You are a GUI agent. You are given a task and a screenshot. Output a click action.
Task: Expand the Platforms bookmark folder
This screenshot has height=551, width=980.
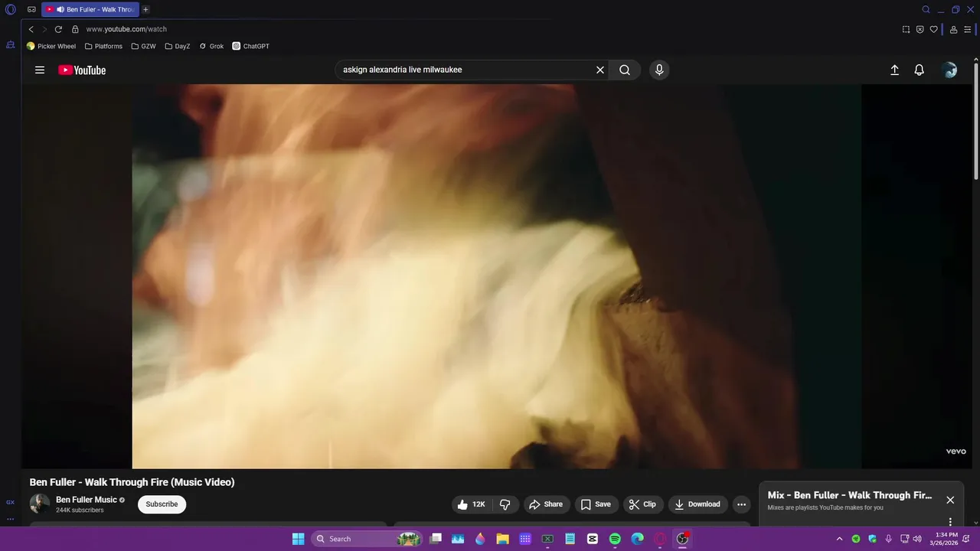(x=103, y=46)
